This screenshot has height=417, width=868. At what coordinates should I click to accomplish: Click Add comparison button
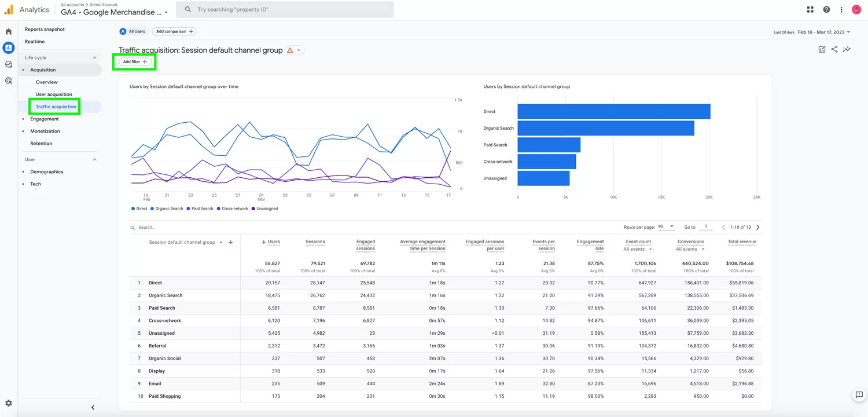[174, 31]
